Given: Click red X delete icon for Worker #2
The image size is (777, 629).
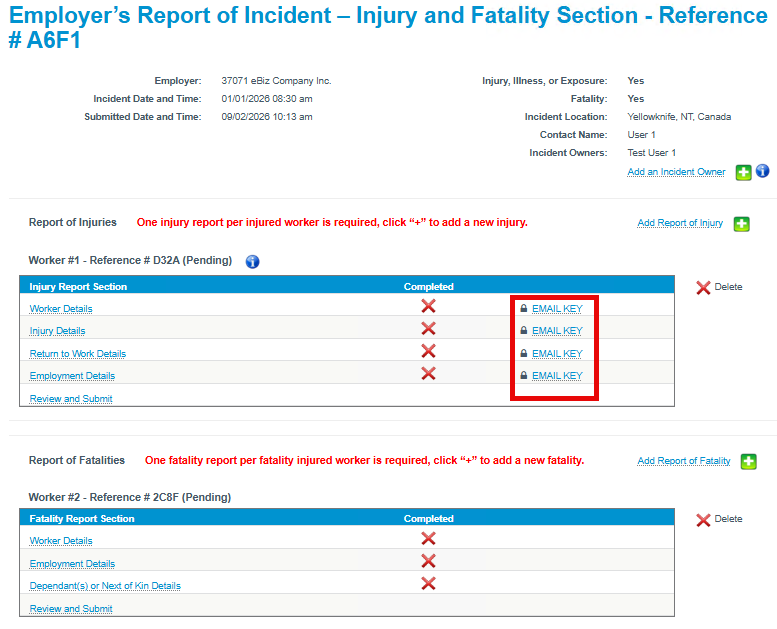Looking at the screenshot, I should 703,520.
